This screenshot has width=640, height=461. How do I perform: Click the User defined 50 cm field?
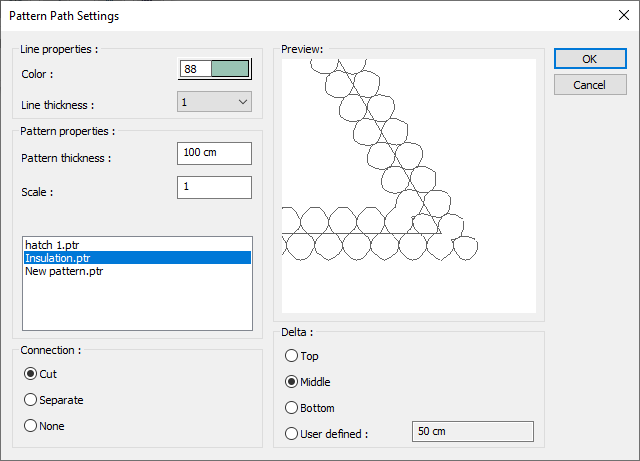[x=472, y=431]
